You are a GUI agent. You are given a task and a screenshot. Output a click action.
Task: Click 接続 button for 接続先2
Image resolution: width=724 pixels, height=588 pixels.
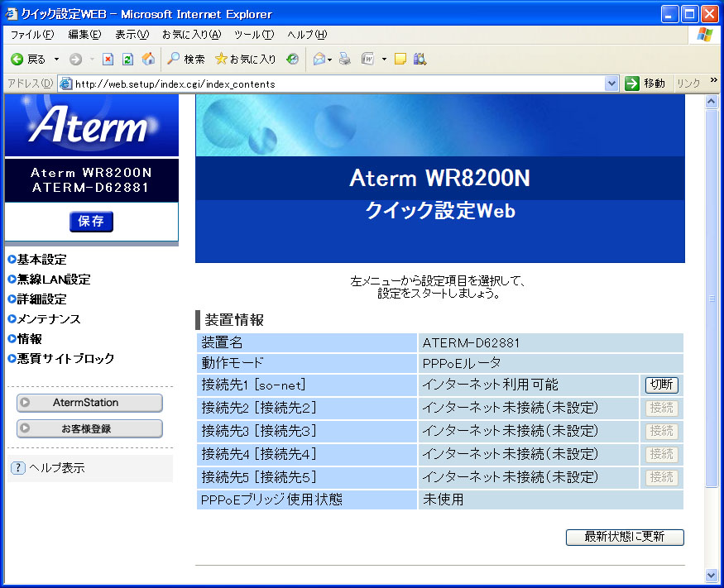tap(662, 408)
